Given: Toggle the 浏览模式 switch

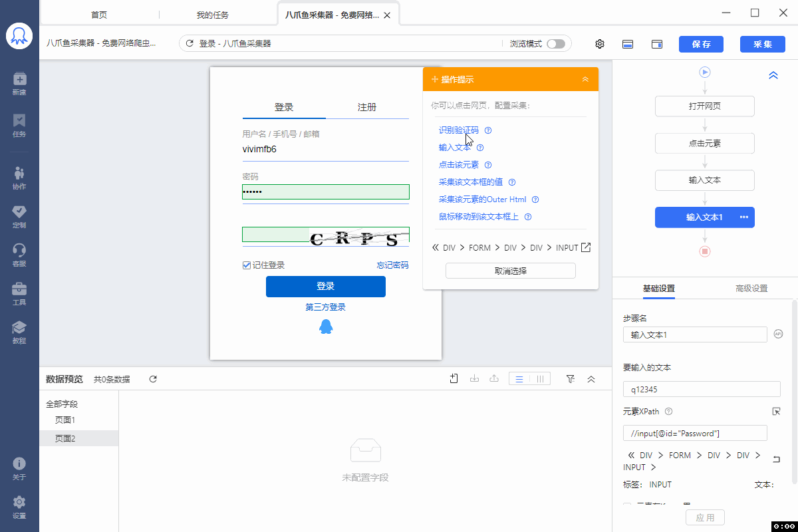Looking at the screenshot, I should pos(556,44).
